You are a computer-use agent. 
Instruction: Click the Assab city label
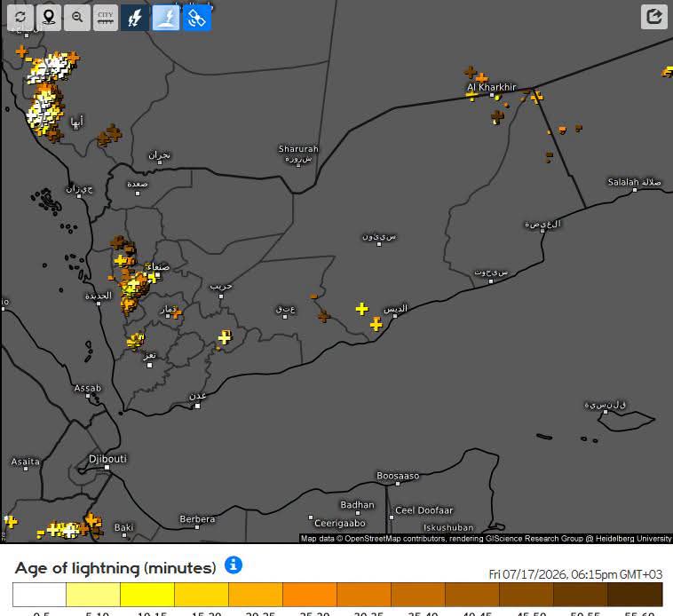pyautogui.click(x=88, y=388)
